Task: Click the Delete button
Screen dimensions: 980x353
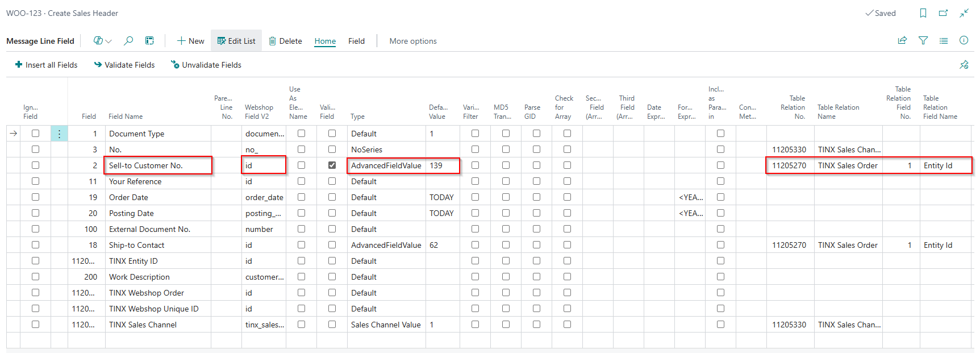Action: coord(285,41)
